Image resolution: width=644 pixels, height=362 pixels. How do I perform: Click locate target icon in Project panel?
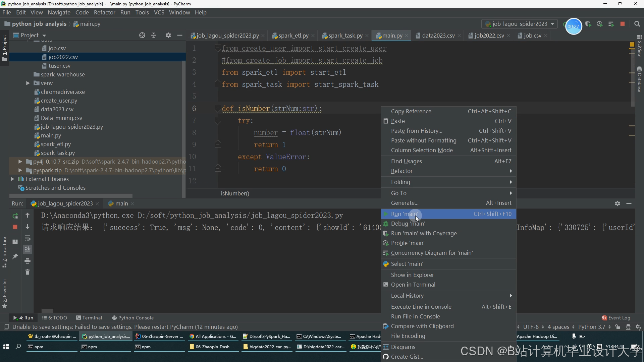[x=142, y=35]
